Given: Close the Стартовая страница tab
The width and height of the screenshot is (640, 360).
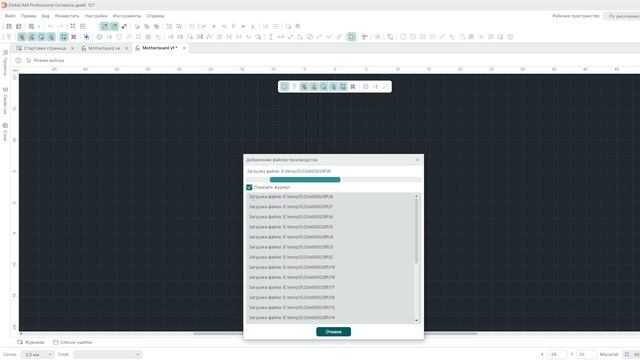Looking at the screenshot, I should click(x=73, y=48).
